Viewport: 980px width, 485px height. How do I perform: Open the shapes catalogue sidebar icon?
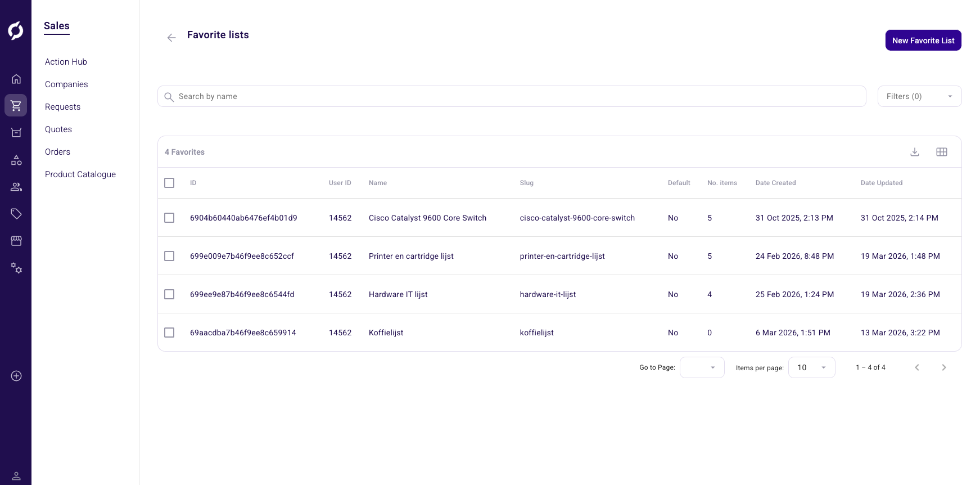click(x=16, y=160)
